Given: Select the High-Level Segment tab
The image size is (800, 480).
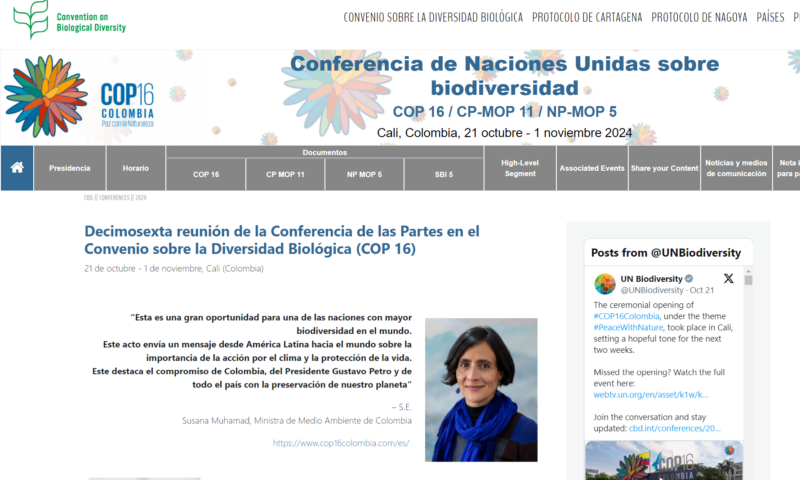Looking at the screenshot, I should coord(520,168).
